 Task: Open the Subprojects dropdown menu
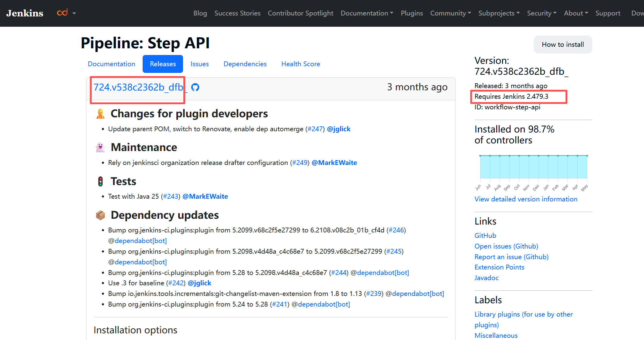(499, 13)
